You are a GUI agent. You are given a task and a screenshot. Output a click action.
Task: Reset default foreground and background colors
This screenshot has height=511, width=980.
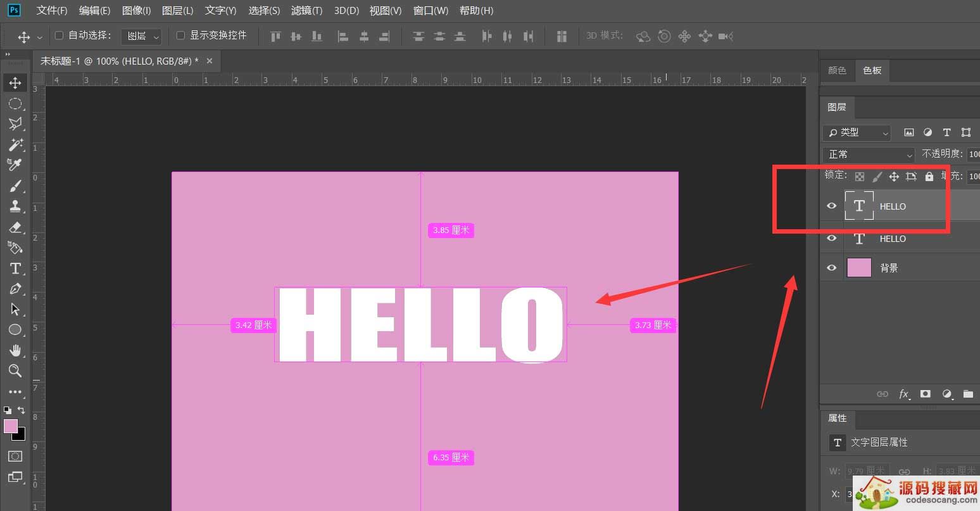[x=8, y=410]
